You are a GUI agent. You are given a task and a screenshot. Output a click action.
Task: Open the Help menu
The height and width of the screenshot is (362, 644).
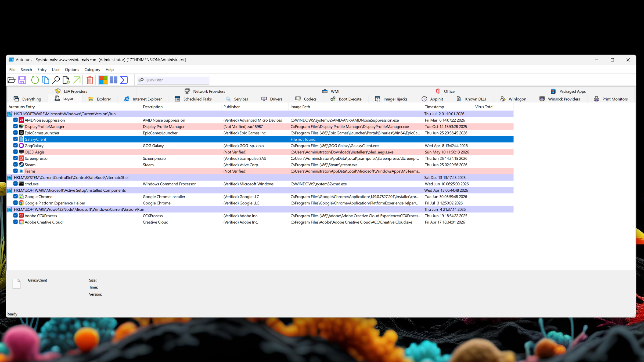[x=110, y=70]
